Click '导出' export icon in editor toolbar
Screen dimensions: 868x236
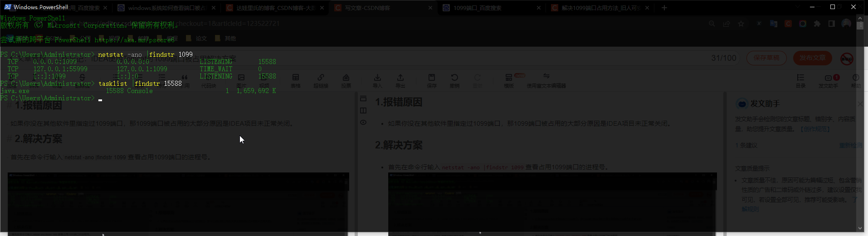(x=400, y=81)
